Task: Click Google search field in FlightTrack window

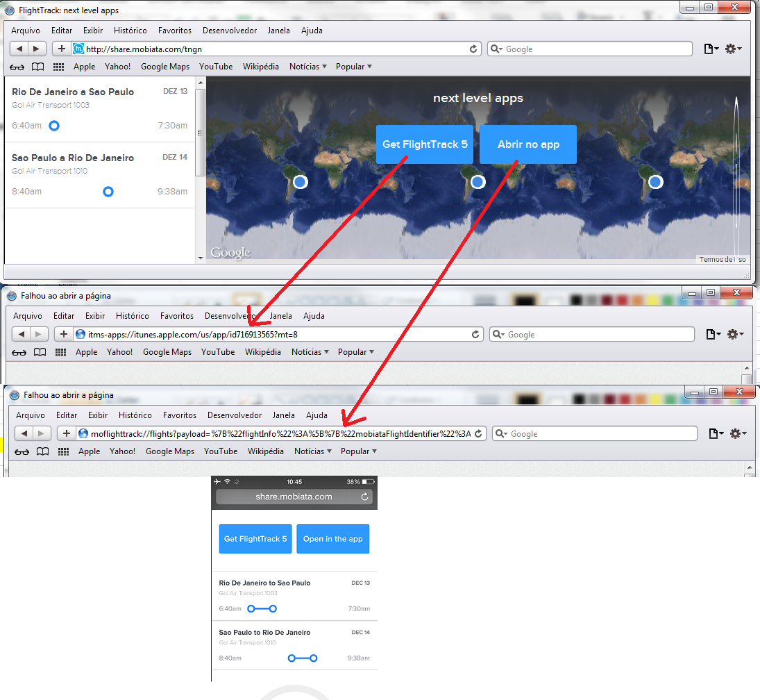Action: point(589,49)
